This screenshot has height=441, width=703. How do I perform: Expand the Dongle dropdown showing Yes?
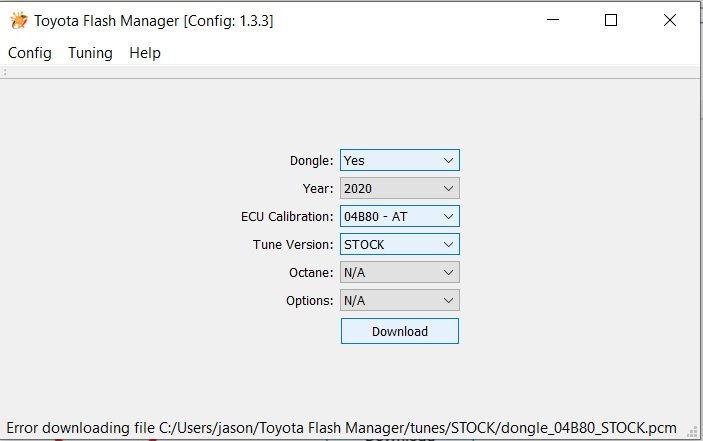click(399, 160)
